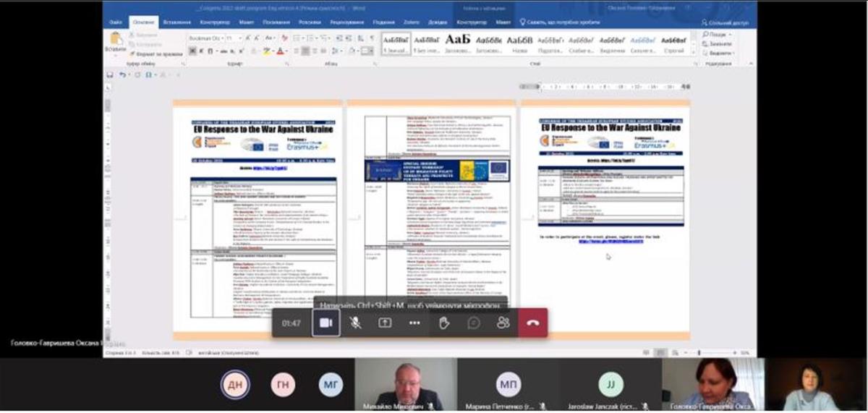Click the share screen icon

tap(385, 323)
